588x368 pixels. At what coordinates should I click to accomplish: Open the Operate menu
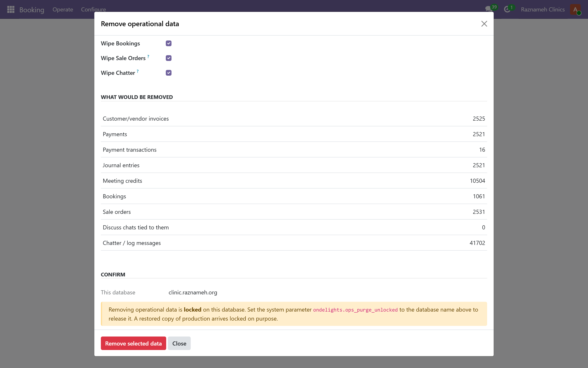63,9
